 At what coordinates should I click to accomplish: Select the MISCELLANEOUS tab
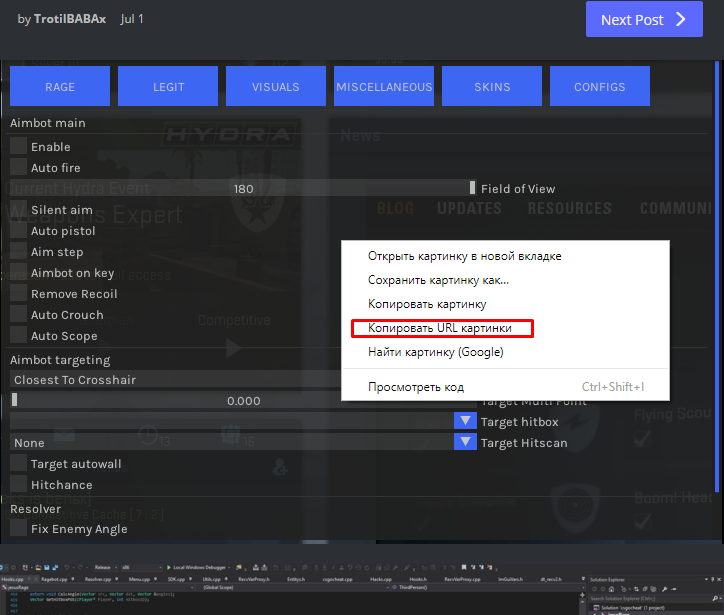(x=384, y=86)
